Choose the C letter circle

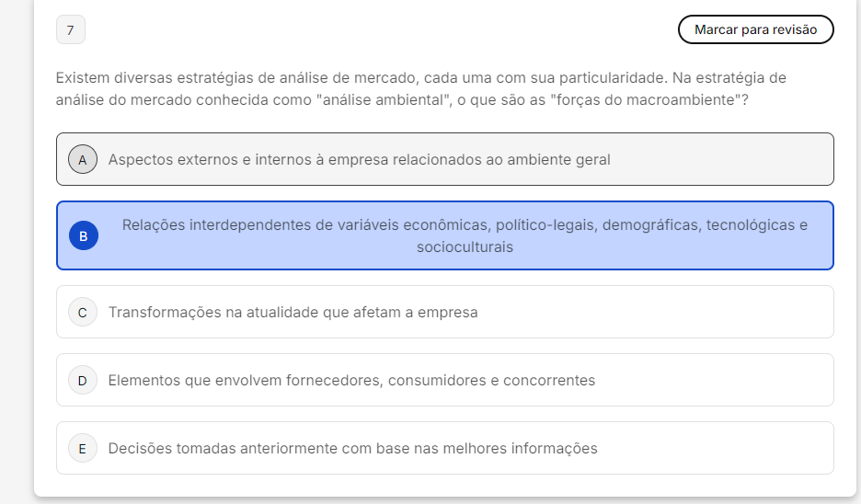83,313
